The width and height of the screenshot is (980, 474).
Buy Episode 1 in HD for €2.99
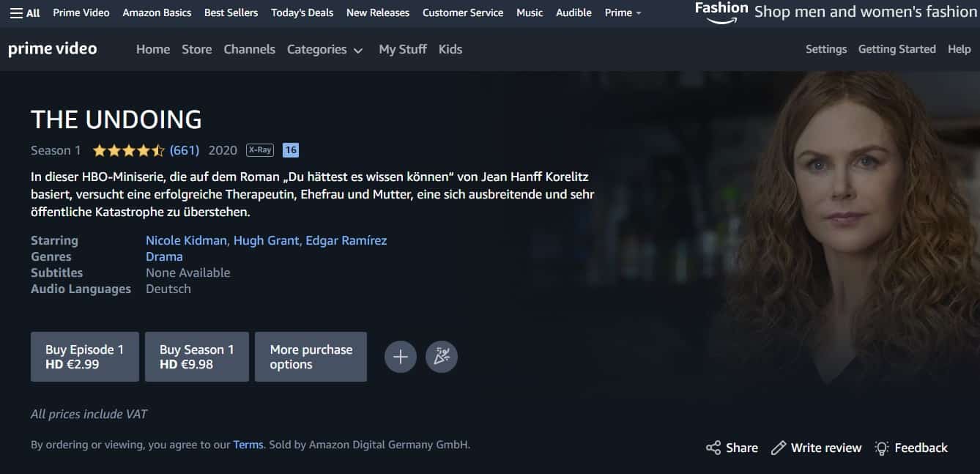pos(84,357)
